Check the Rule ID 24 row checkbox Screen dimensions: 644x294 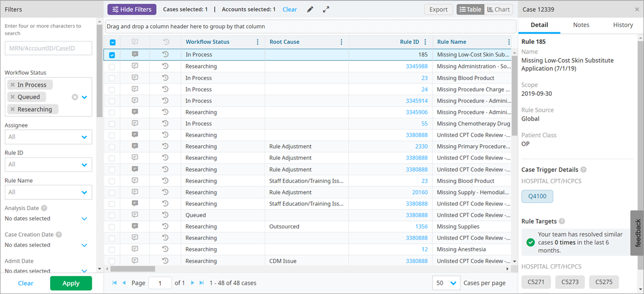(112, 89)
